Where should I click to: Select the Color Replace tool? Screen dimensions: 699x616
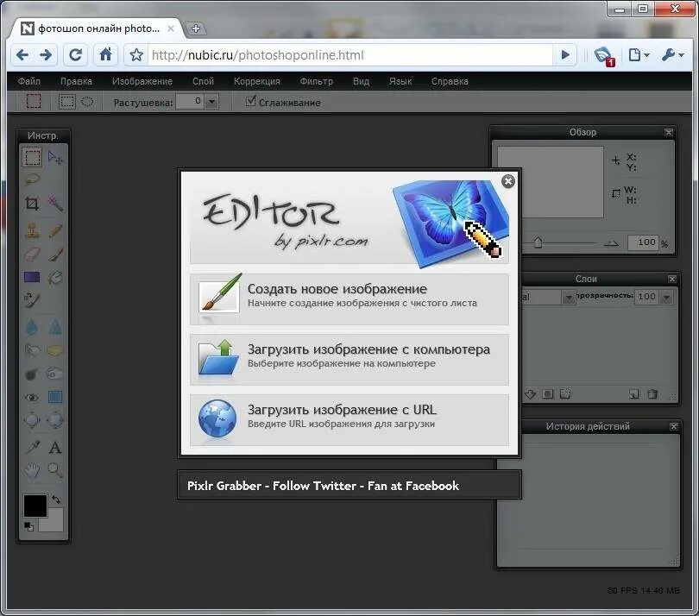pos(32,300)
